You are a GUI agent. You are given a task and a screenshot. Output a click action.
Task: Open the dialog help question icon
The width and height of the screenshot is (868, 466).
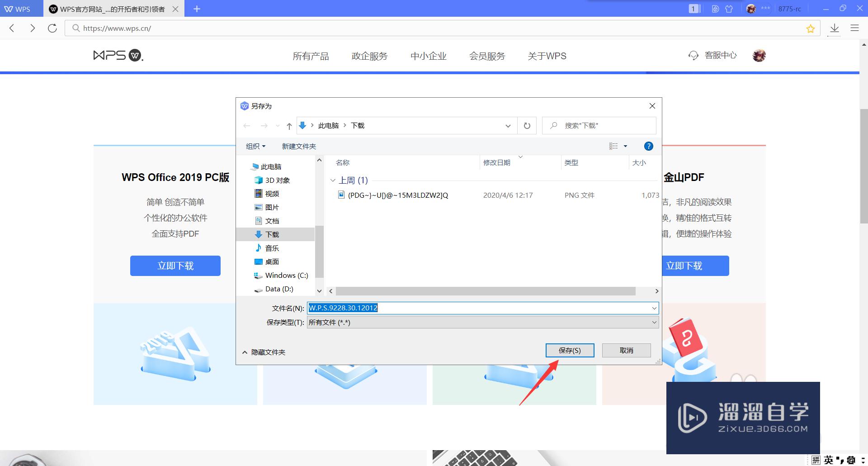point(648,146)
